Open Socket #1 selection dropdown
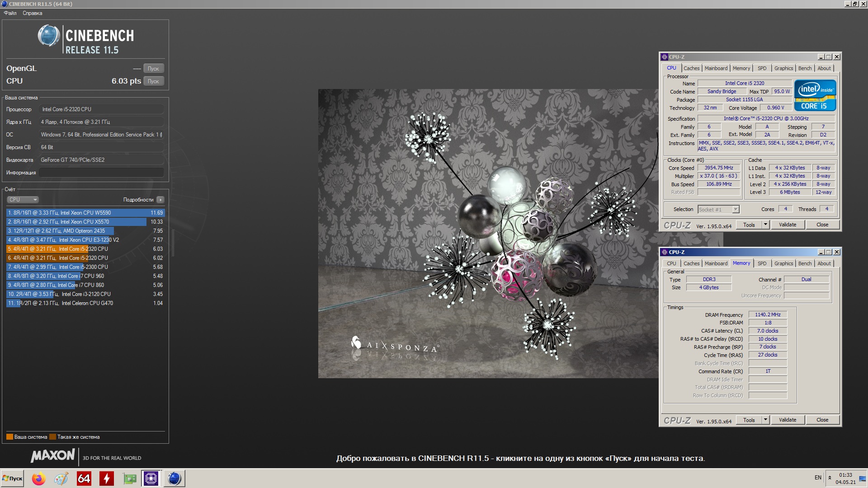Image resolution: width=868 pixels, height=488 pixels. tap(718, 210)
